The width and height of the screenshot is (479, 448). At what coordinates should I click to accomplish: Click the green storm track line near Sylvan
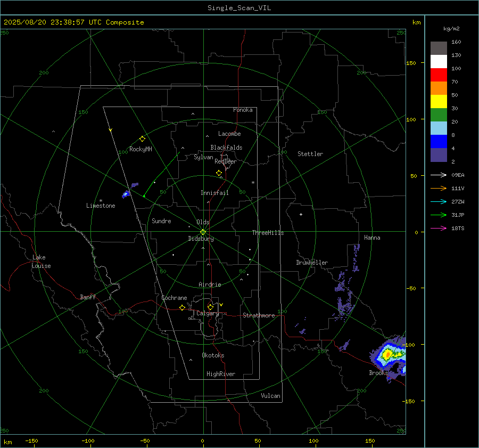(x=162, y=174)
